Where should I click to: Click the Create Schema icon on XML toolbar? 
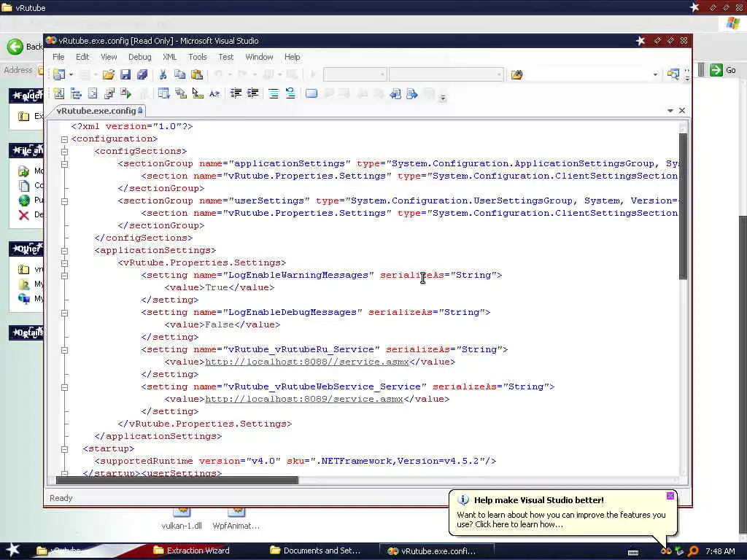click(x=59, y=93)
